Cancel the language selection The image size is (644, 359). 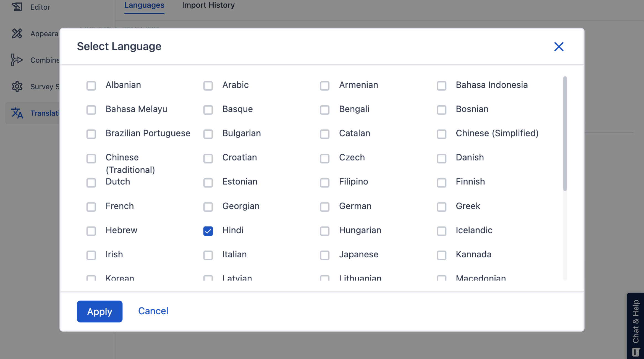click(153, 311)
